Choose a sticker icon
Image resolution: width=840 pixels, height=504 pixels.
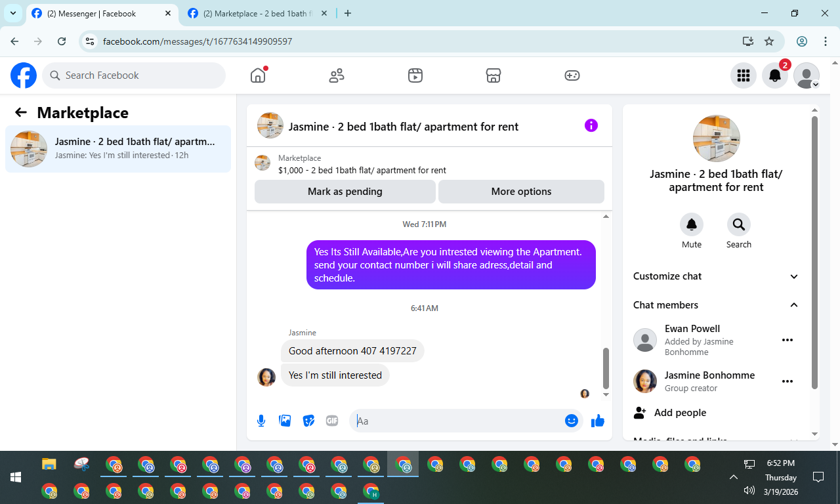pyautogui.click(x=308, y=421)
